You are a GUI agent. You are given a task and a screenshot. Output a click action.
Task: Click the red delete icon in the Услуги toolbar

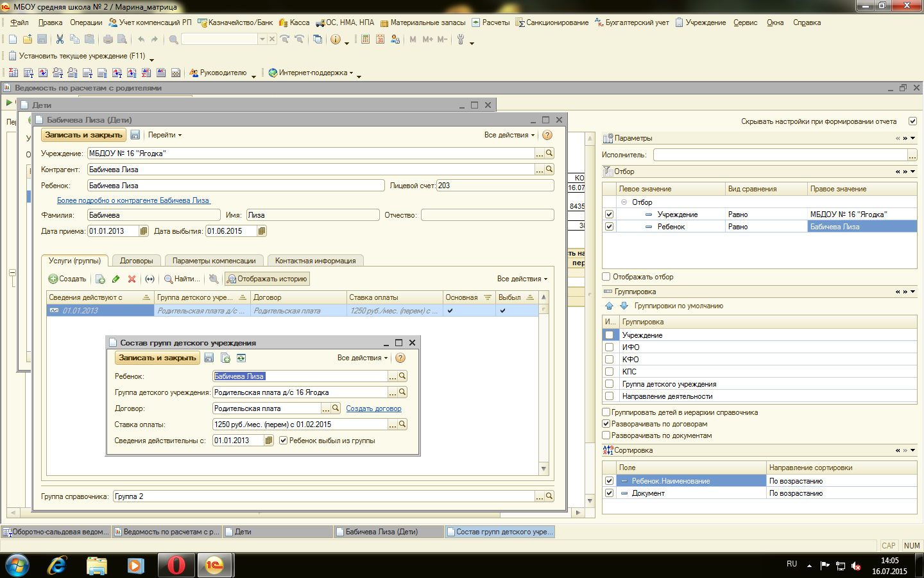coord(132,279)
